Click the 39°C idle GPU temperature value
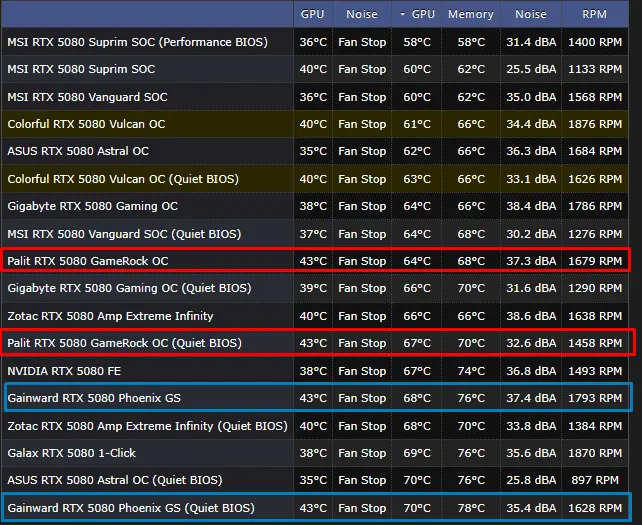642x525 pixels. [x=313, y=288]
